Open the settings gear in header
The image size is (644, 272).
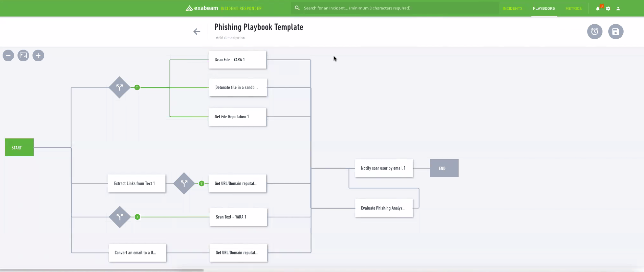click(x=608, y=8)
